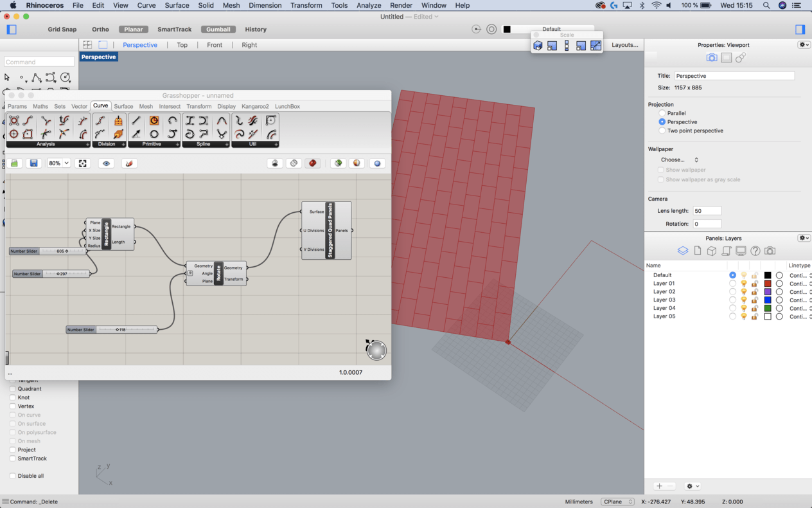Switch to the Surface tab in Grasshopper
The height and width of the screenshot is (508, 812).
[x=123, y=106]
